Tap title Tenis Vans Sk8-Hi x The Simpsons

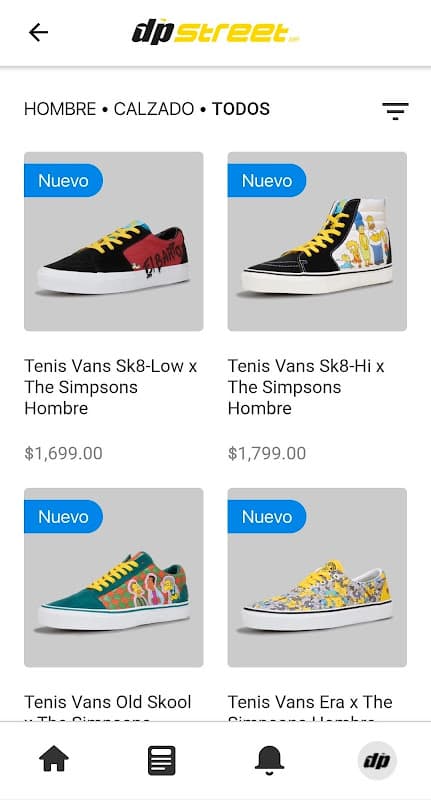point(306,387)
